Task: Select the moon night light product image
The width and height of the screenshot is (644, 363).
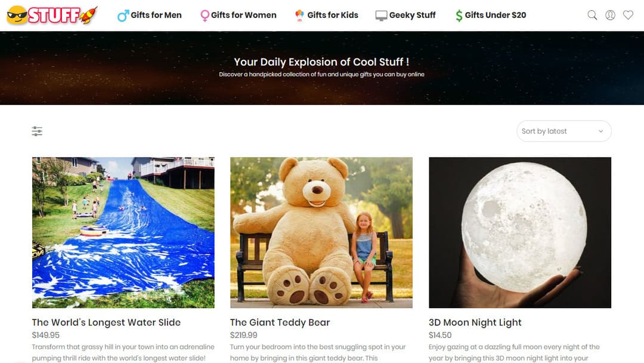Action: [520, 232]
